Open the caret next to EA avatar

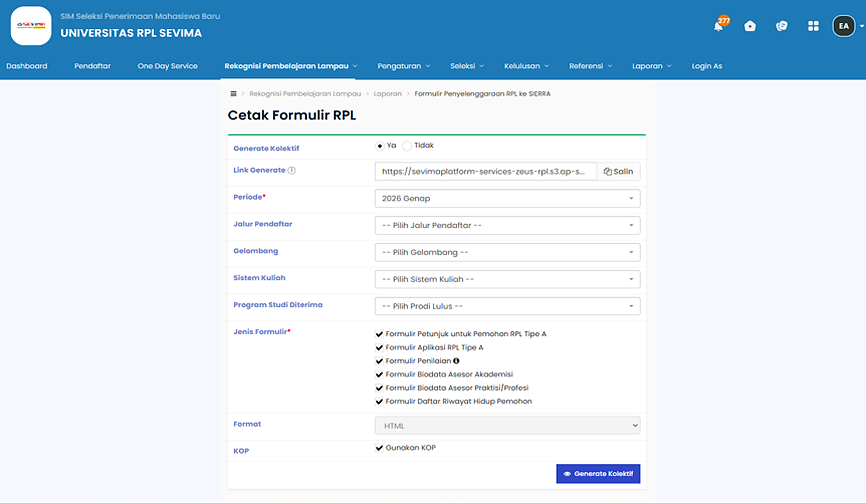coord(861,26)
